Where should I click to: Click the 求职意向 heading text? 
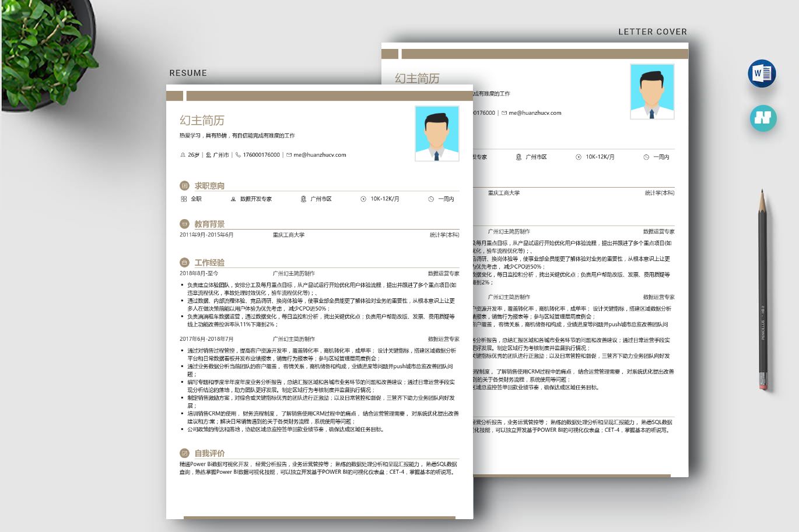pyautogui.click(x=209, y=186)
